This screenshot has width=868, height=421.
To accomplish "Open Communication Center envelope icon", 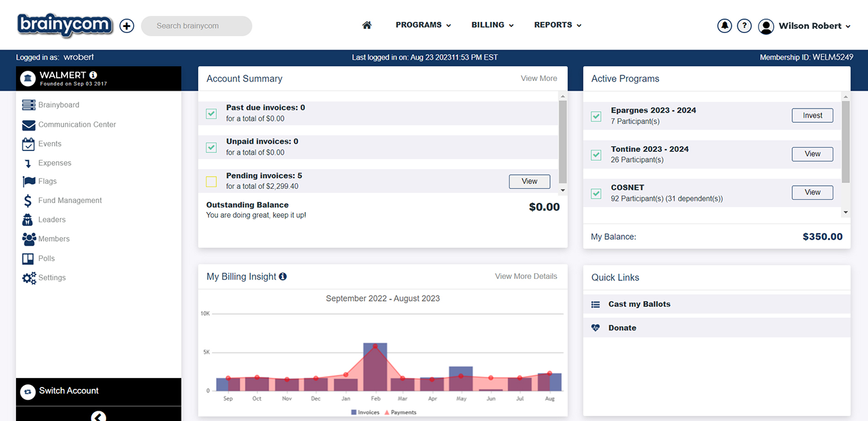I will click(x=28, y=125).
